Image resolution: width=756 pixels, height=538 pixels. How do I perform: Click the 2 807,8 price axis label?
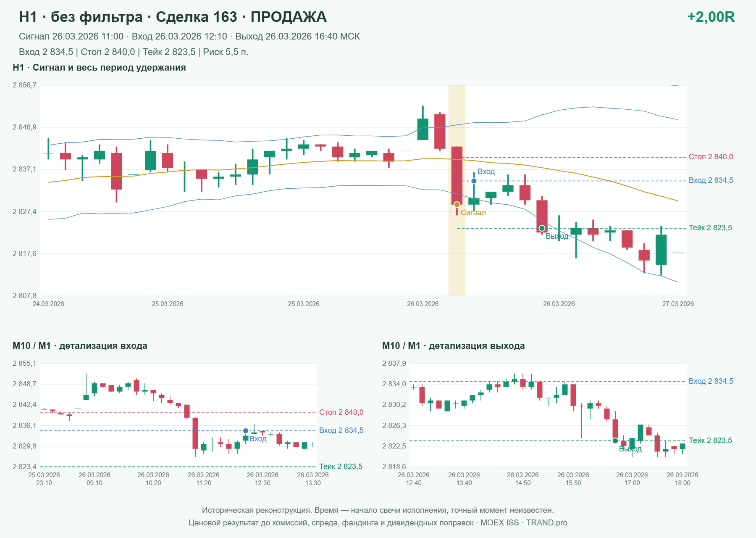24,295
